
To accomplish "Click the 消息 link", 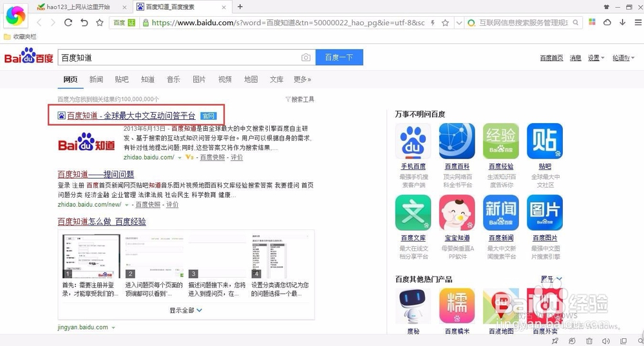I will (x=575, y=58).
